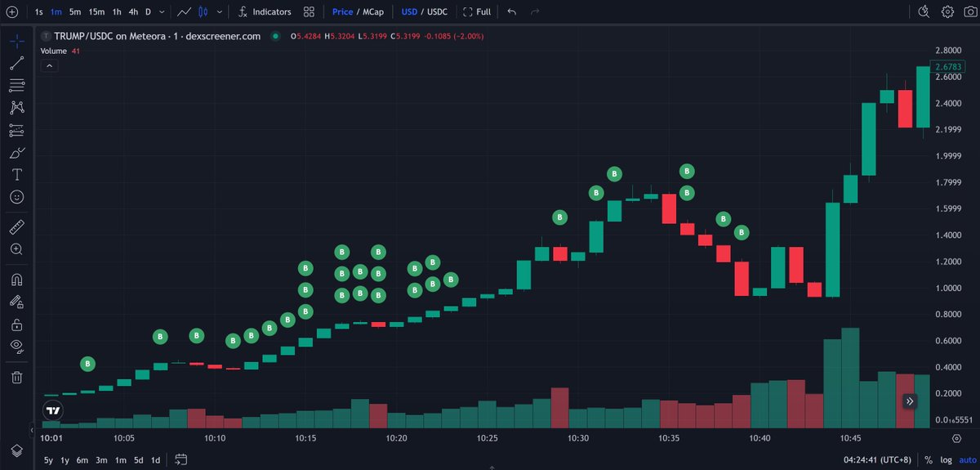Open the go-to-date calendar icon
980x470 pixels.
click(181, 460)
